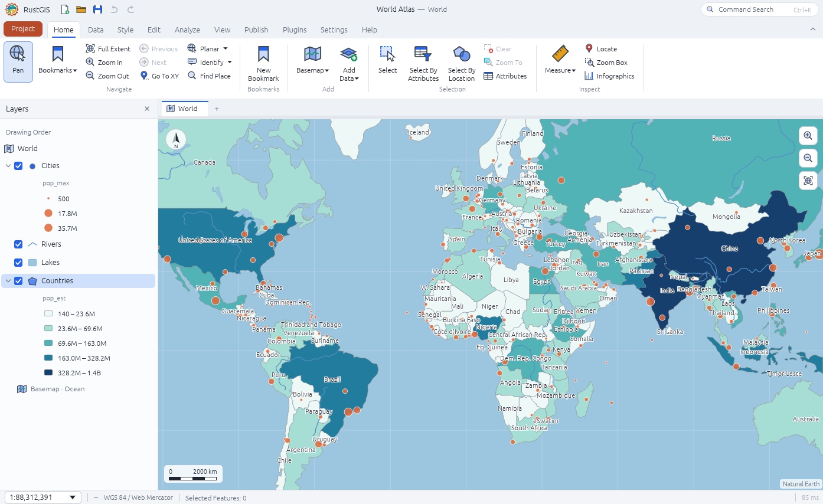Toggle Cities layer visibility checkbox
Viewport: 823px width, 504px height.
[18, 166]
